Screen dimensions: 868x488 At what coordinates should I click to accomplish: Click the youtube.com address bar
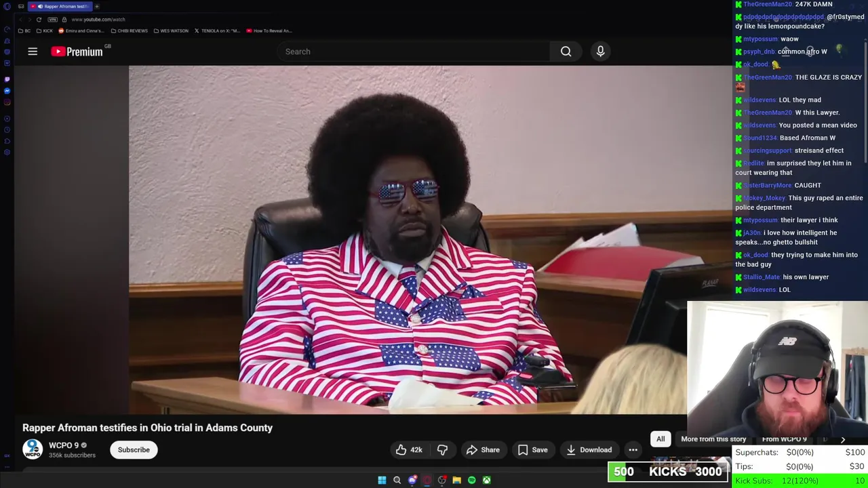tap(98, 20)
